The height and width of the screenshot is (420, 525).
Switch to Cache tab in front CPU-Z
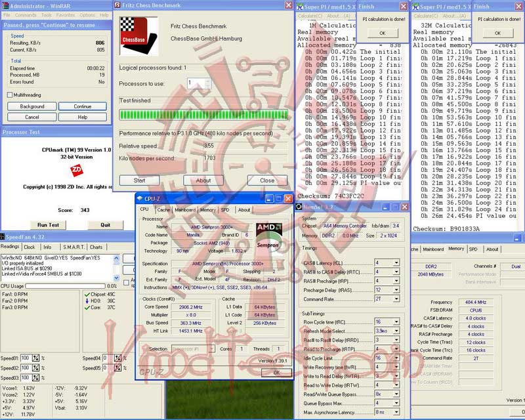pyautogui.click(x=163, y=210)
